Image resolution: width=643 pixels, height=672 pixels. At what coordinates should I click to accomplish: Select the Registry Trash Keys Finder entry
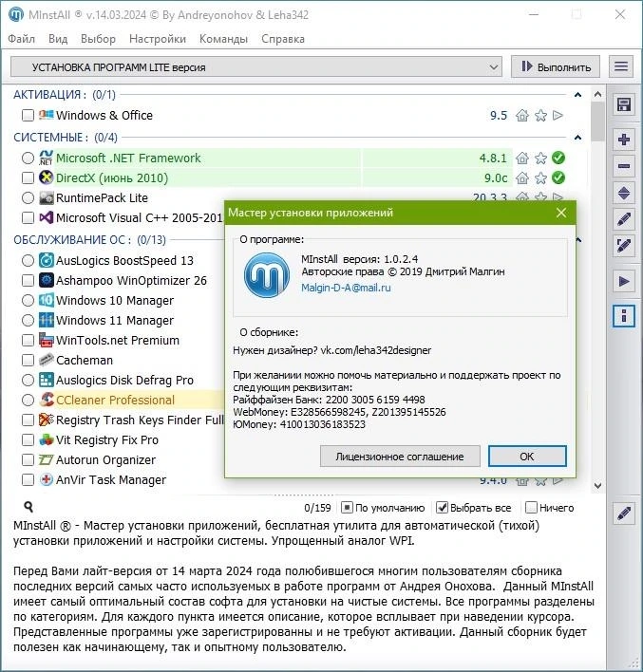140,420
